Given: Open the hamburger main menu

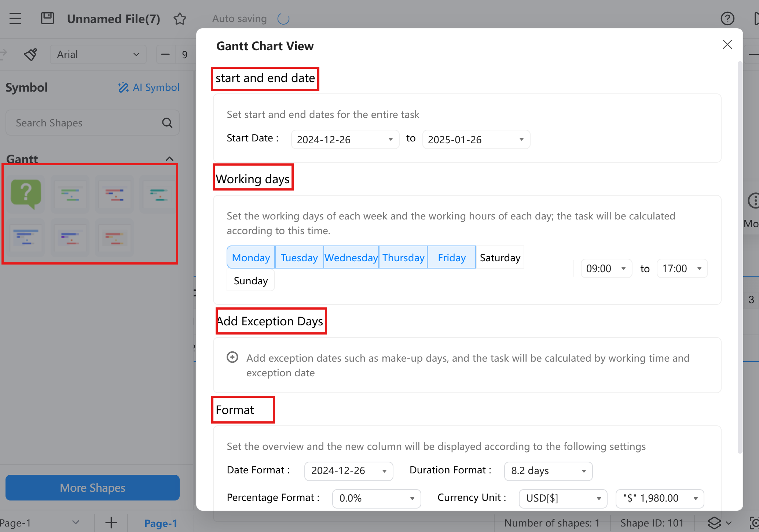Looking at the screenshot, I should point(15,18).
